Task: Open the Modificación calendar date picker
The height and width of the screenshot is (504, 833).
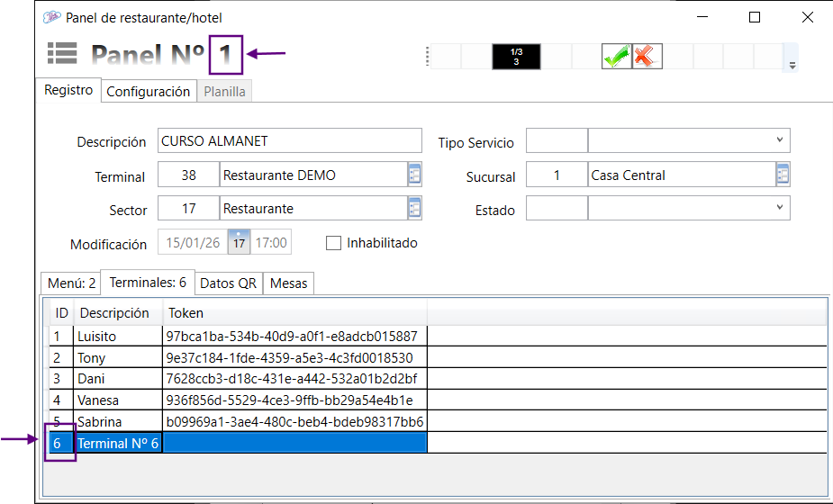Action: [x=239, y=243]
